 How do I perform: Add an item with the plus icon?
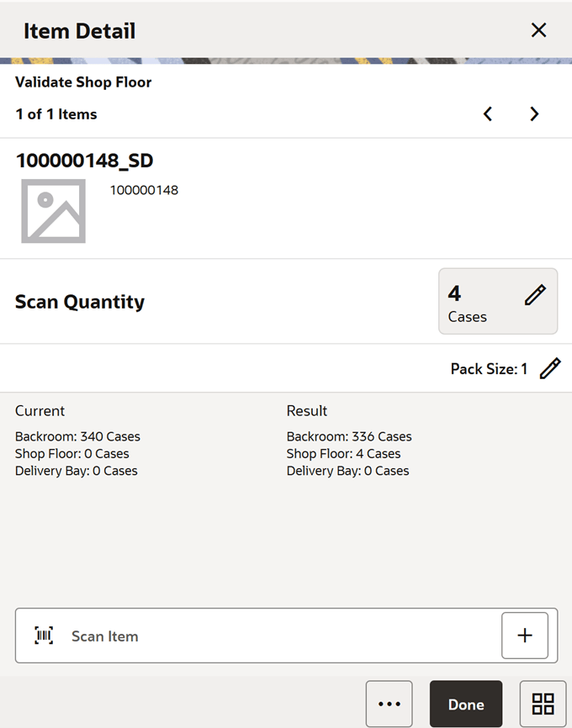pos(525,636)
